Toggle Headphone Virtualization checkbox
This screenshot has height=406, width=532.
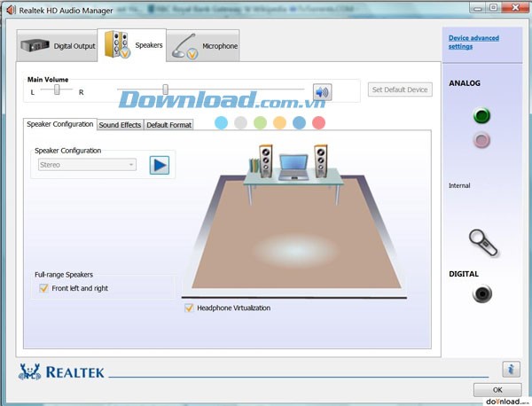[189, 308]
